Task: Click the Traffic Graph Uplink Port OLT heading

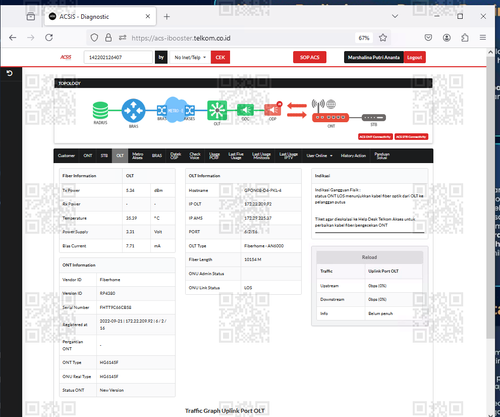Action: (225, 411)
